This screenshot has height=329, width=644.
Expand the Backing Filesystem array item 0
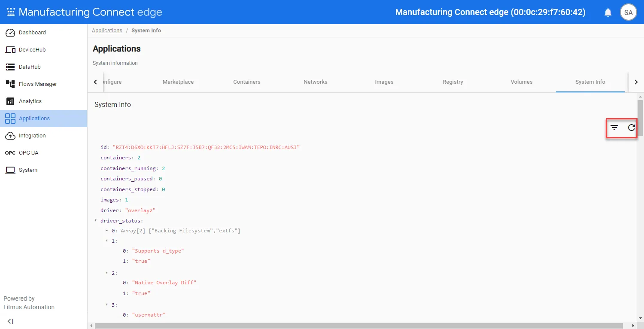tap(106, 231)
